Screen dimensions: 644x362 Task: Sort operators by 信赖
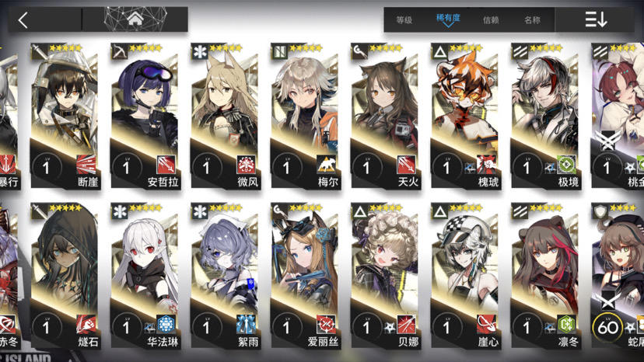tap(491, 19)
